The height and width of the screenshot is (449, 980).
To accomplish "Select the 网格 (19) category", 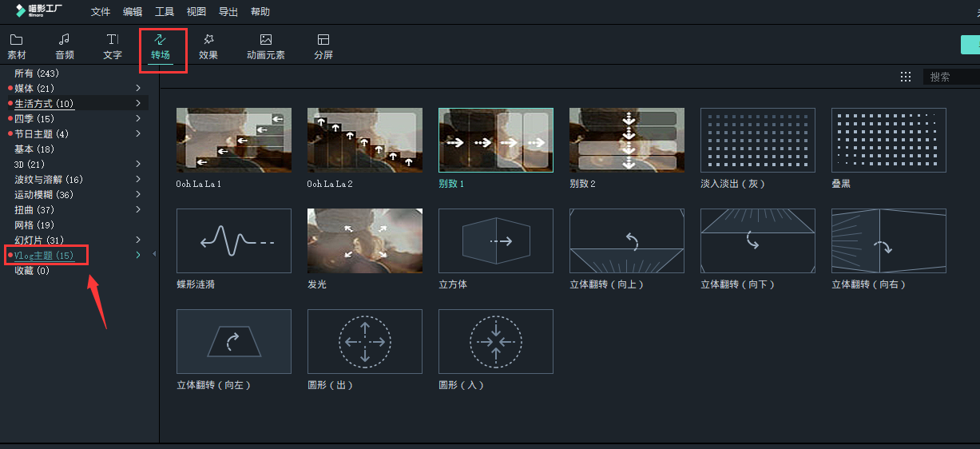I will 34,225.
